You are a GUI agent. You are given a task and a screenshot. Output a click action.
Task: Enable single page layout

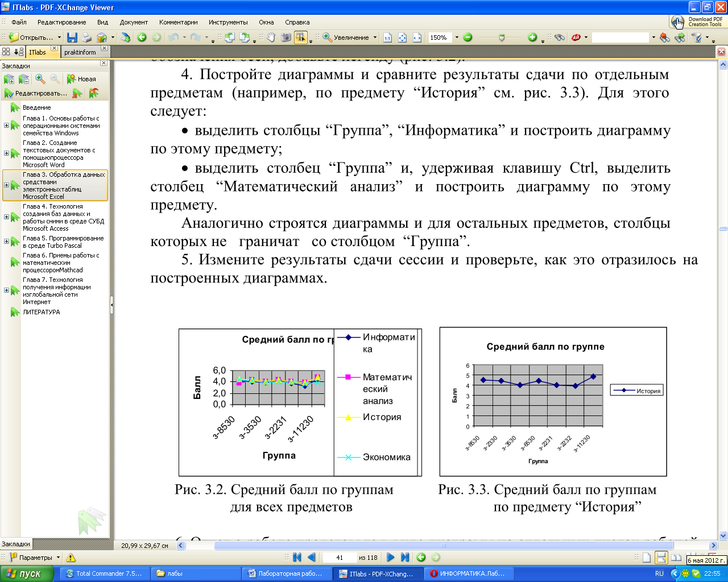[647, 558]
